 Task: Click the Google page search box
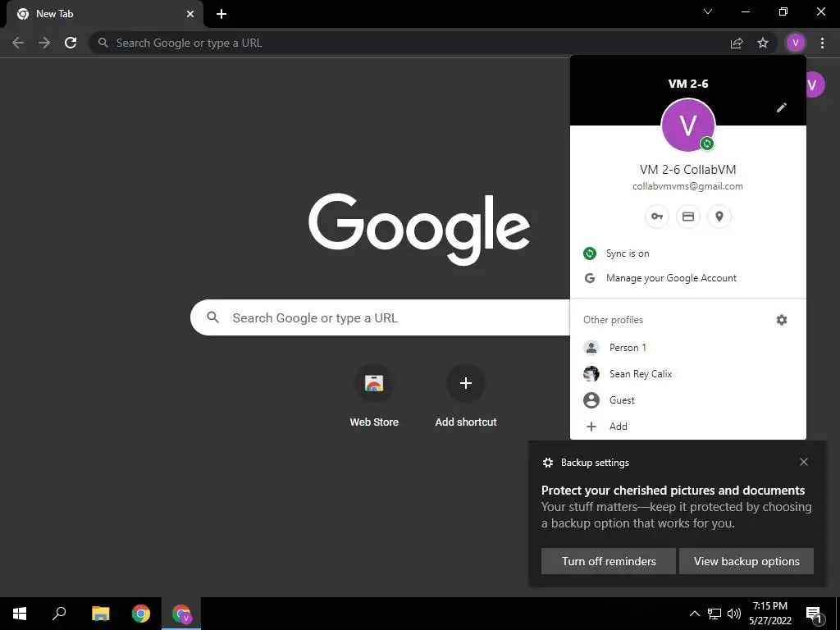381,317
